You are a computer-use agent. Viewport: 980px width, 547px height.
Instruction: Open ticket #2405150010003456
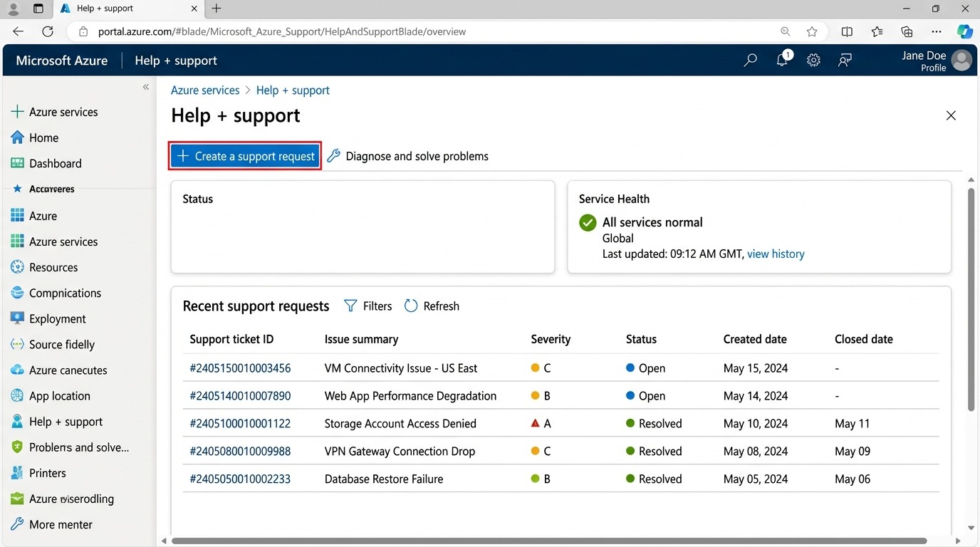click(240, 368)
